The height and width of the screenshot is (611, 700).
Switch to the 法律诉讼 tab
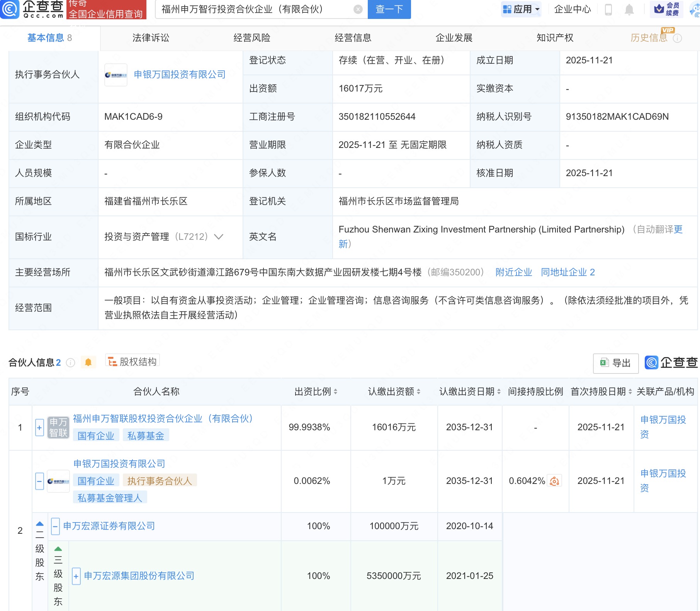tap(151, 38)
